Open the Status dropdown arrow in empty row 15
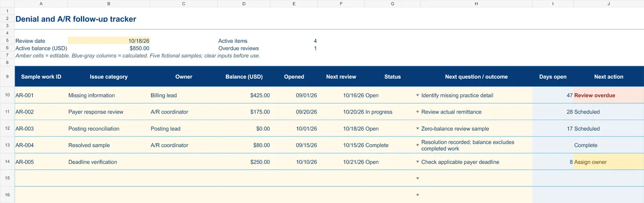 tap(418, 178)
